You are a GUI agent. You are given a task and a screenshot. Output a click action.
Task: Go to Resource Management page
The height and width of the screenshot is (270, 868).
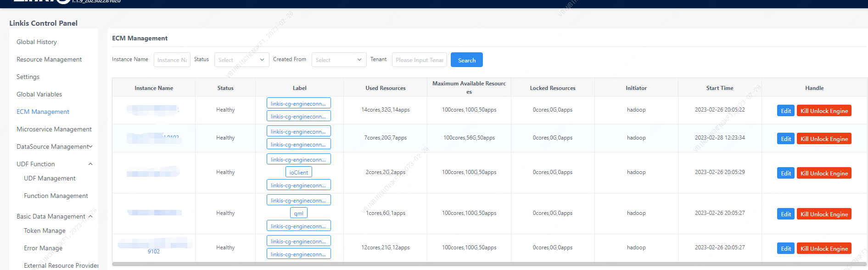click(x=49, y=59)
